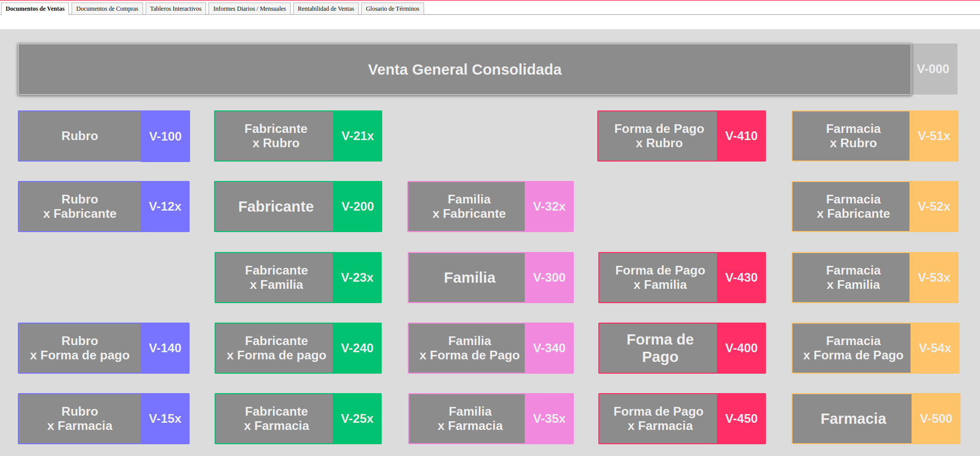Open Familia x Fabricante report

coord(468,207)
